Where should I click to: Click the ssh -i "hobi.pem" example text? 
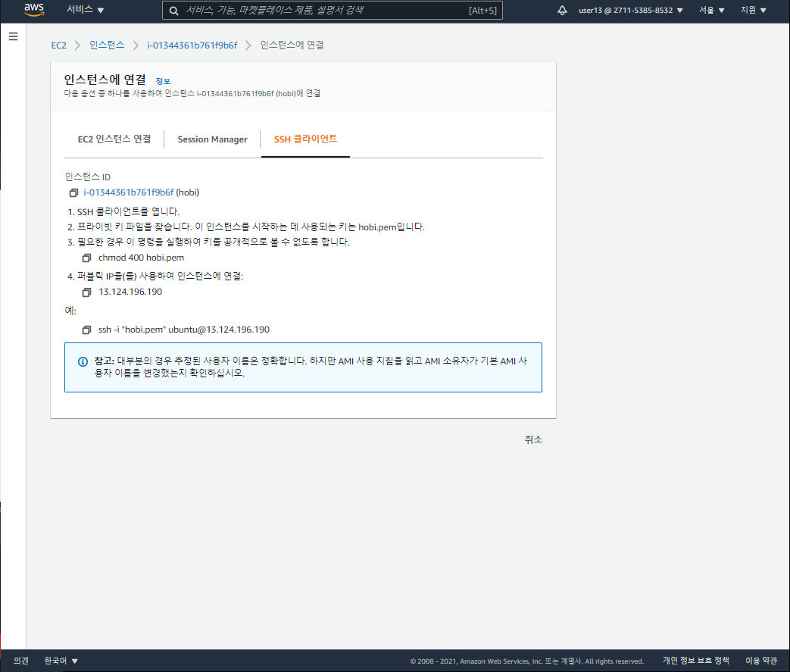[x=184, y=330]
